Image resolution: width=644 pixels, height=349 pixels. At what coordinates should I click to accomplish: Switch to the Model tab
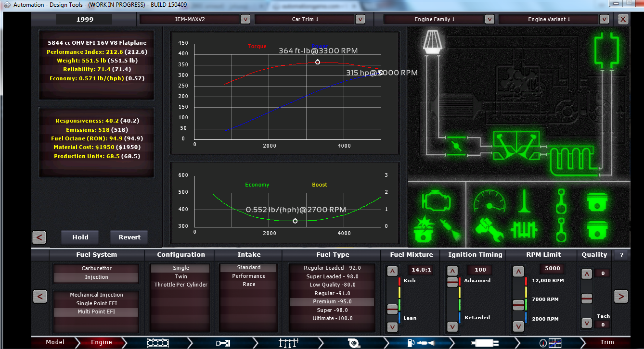click(55, 342)
